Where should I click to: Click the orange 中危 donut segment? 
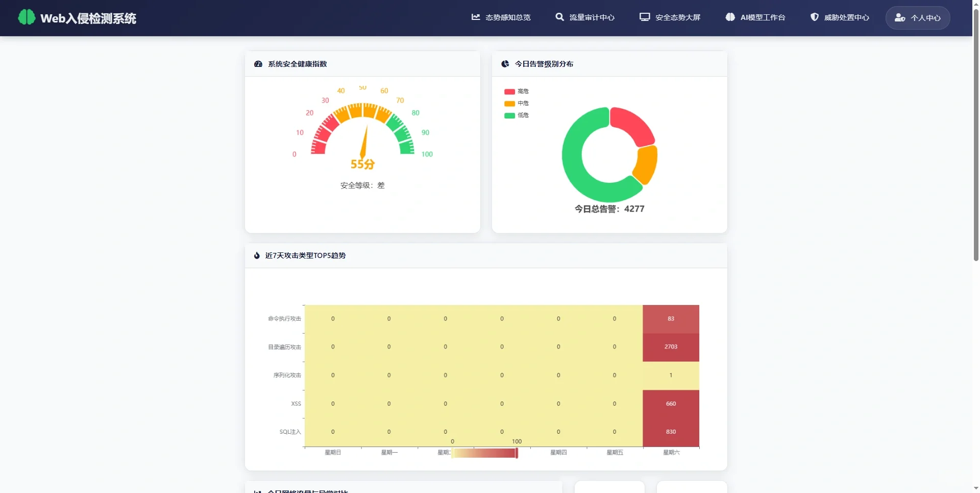(x=646, y=165)
